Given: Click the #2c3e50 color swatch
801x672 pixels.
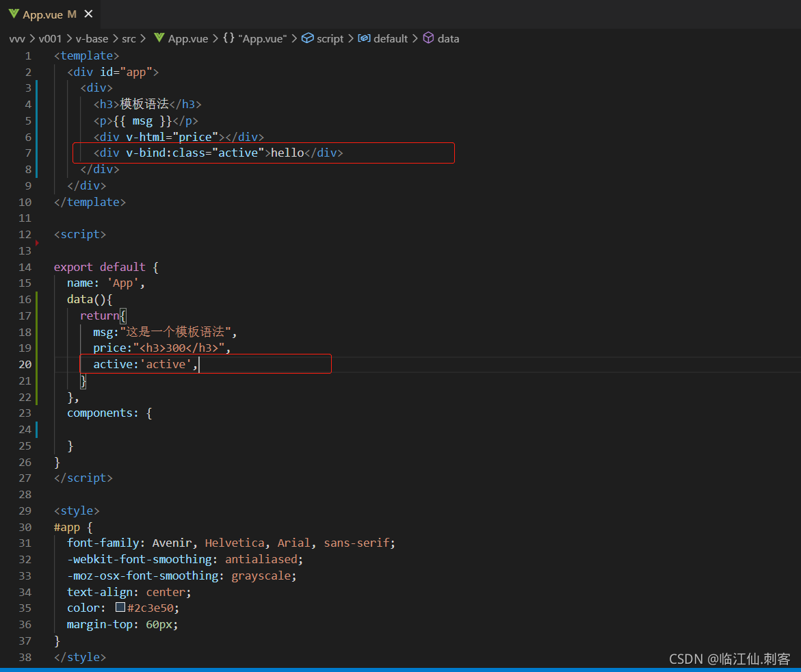Looking at the screenshot, I should point(120,607).
